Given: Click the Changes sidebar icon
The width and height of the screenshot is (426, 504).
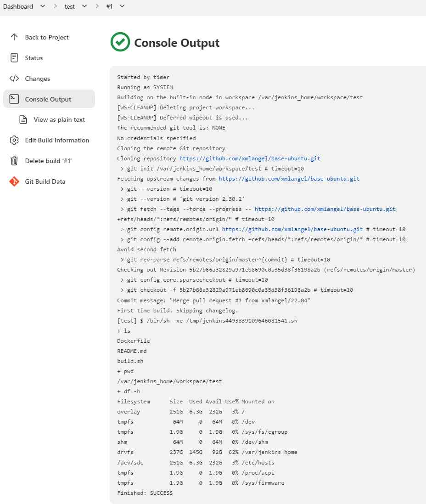Looking at the screenshot, I should click(x=15, y=79).
